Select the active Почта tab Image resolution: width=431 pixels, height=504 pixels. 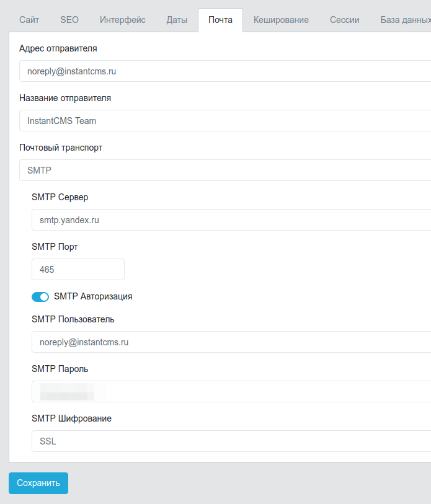[x=221, y=19]
